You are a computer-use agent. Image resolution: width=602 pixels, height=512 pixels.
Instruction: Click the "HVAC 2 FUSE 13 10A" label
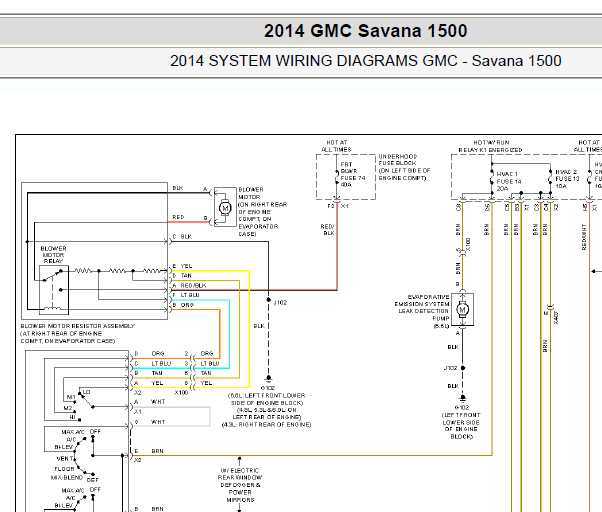567,179
